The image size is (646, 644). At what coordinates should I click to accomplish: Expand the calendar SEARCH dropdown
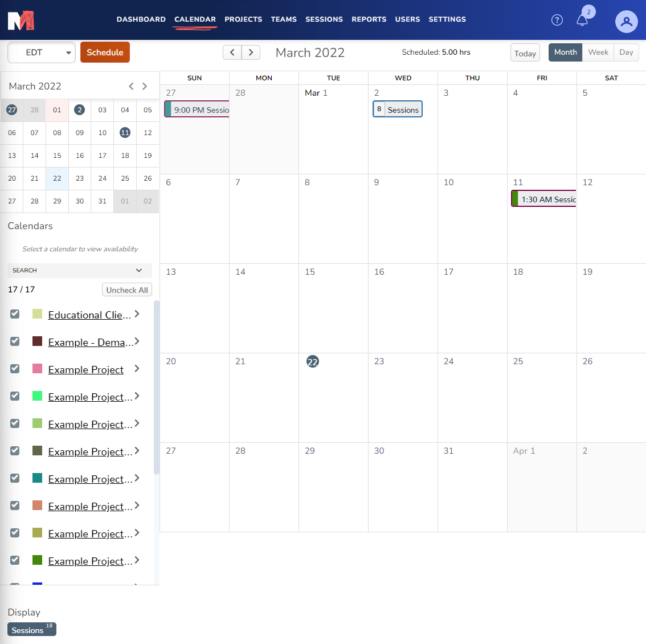(79, 270)
